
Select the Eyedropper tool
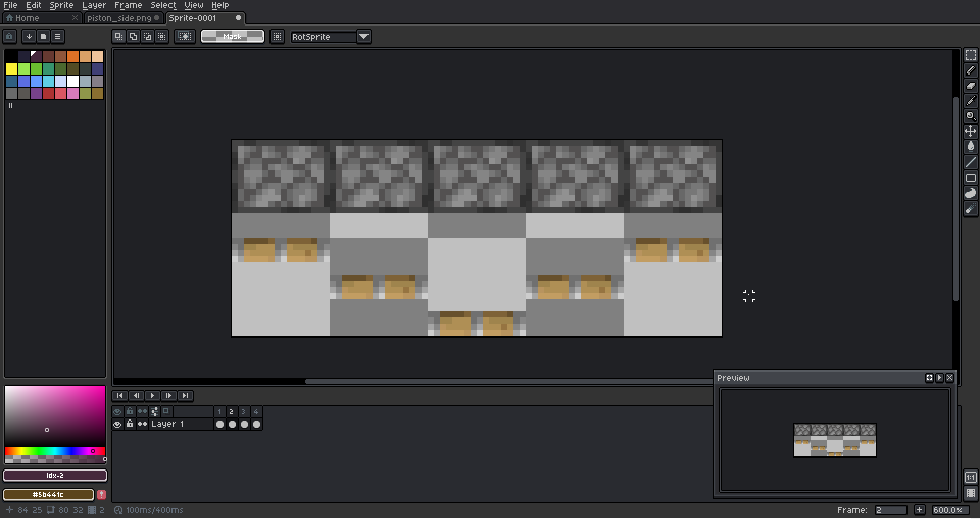click(970, 101)
